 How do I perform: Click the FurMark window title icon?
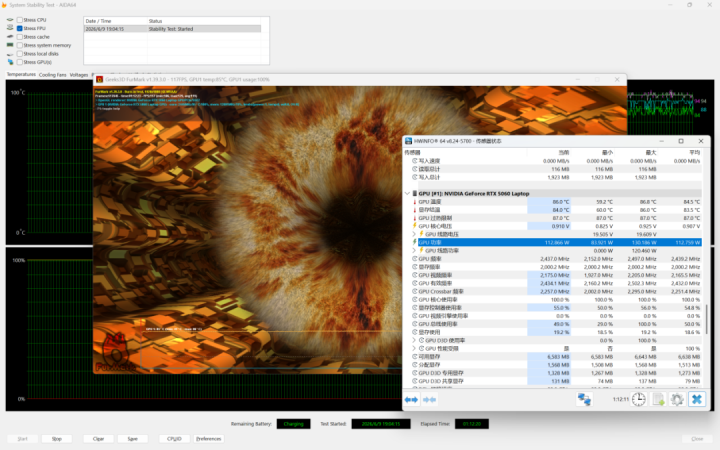click(x=99, y=79)
